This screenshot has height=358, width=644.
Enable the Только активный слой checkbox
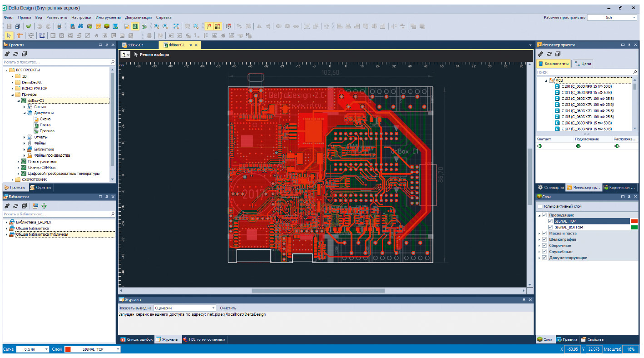540,206
